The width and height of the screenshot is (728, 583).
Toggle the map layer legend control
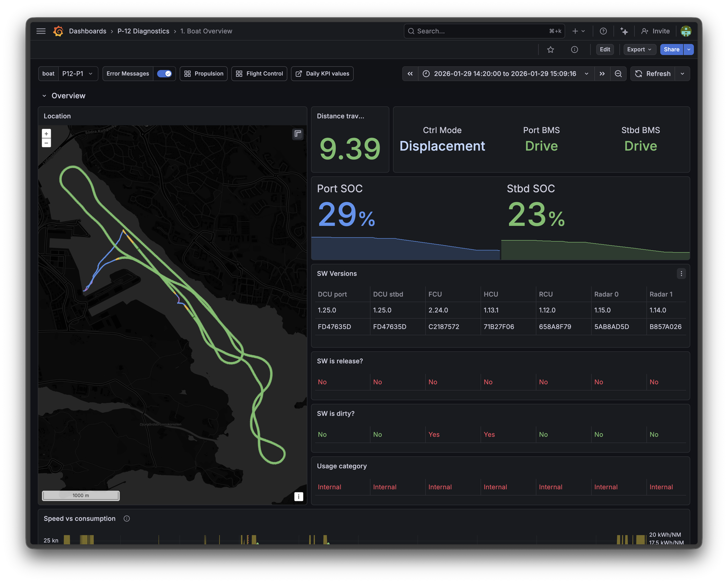click(297, 134)
